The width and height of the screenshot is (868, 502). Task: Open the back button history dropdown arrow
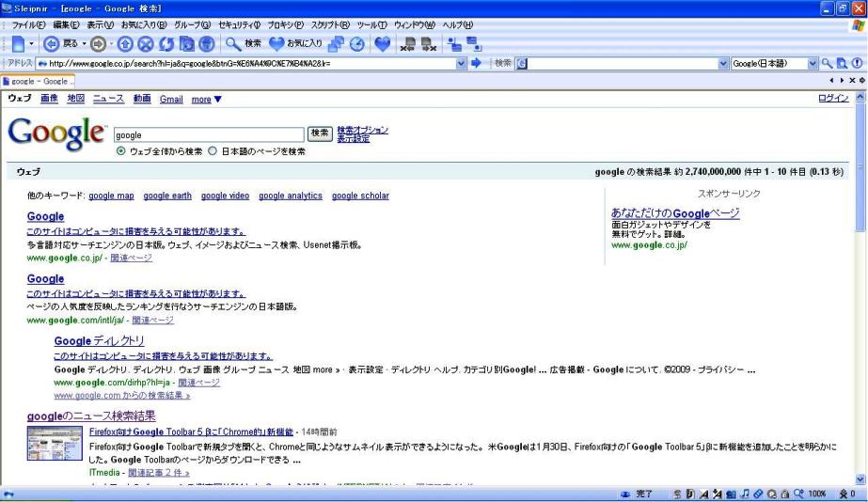84,44
